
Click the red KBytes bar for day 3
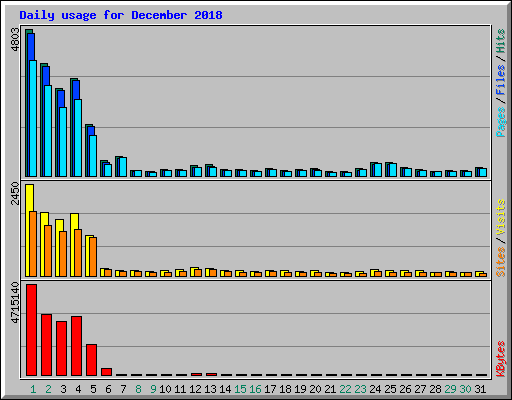pyautogui.click(x=61, y=348)
